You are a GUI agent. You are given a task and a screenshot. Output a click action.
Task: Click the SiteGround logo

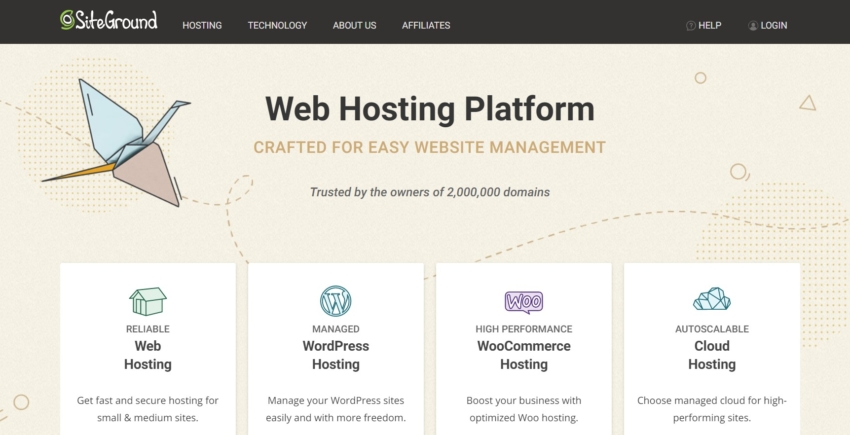click(x=108, y=20)
